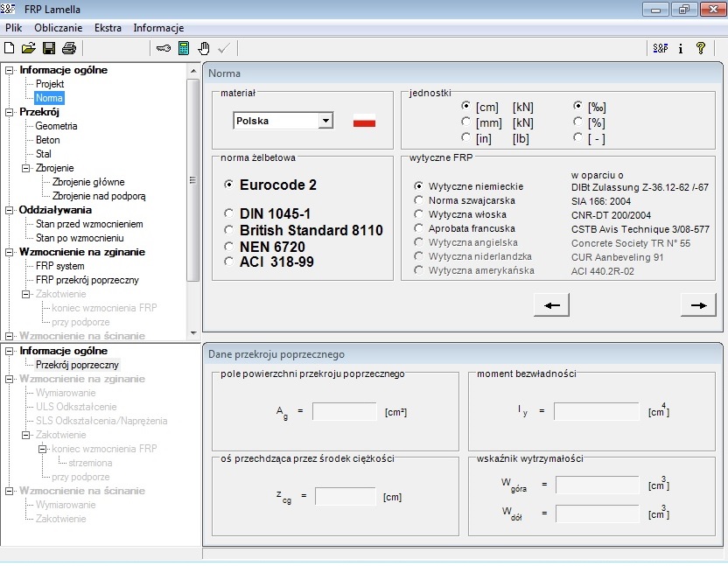Click the key icon in toolbar

pyautogui.click(x=164, y=48)
